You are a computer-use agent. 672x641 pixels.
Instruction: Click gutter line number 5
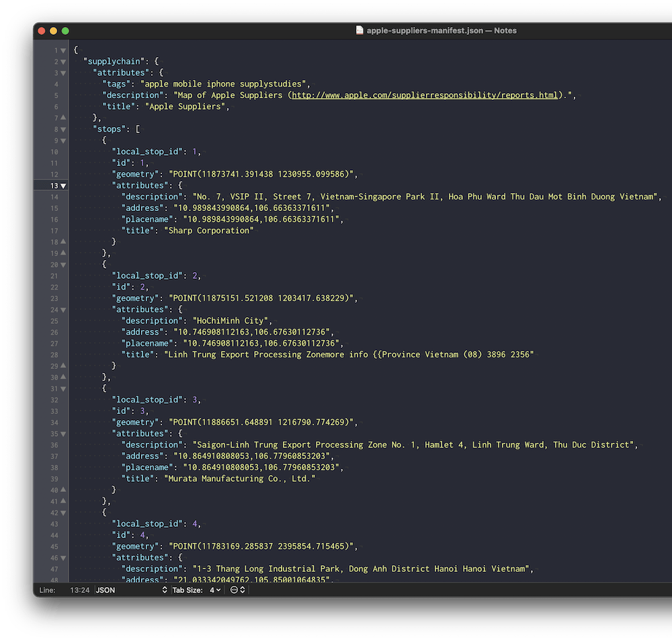(56, 95)
